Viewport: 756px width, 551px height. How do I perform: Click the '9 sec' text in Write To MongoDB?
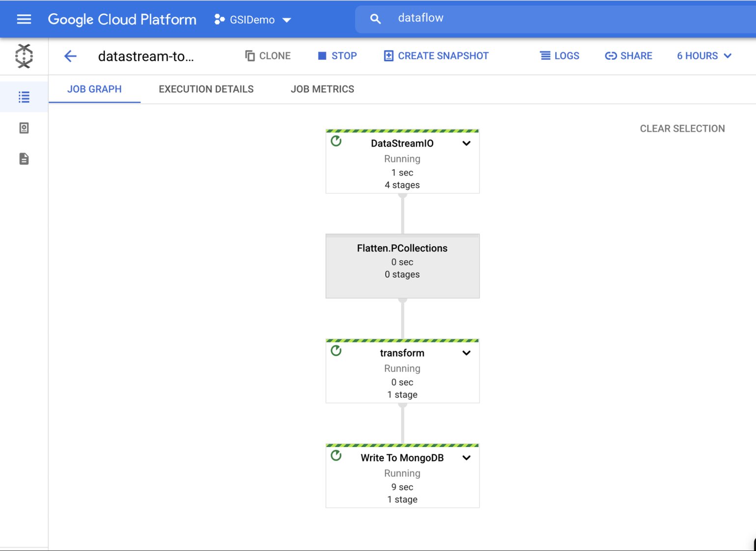(402, 487)
